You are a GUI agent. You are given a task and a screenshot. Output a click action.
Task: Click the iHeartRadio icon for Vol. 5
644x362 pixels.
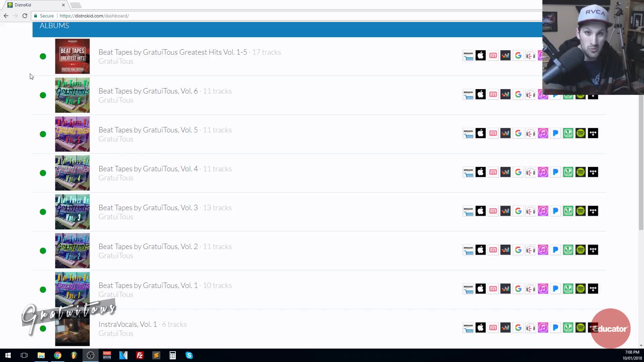530,133
